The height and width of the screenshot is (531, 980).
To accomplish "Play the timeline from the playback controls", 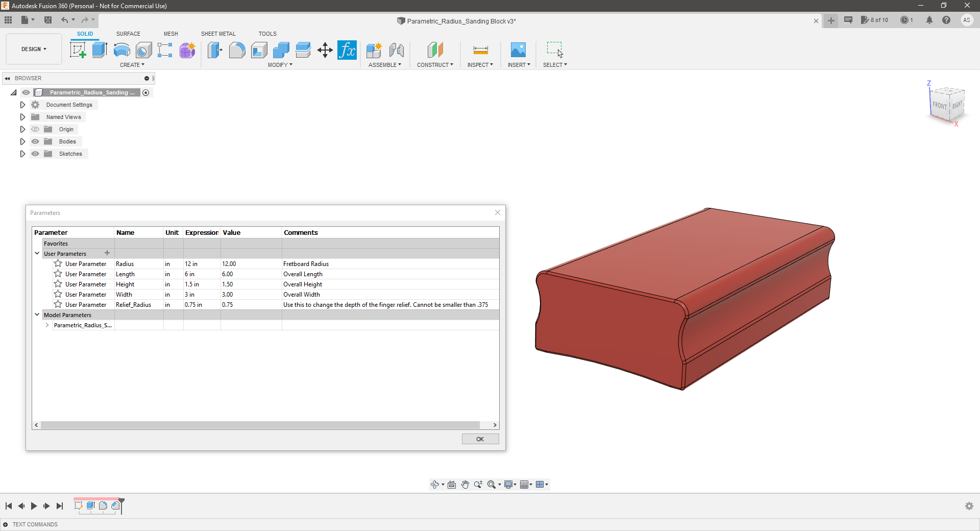I will tap(34, 506).
